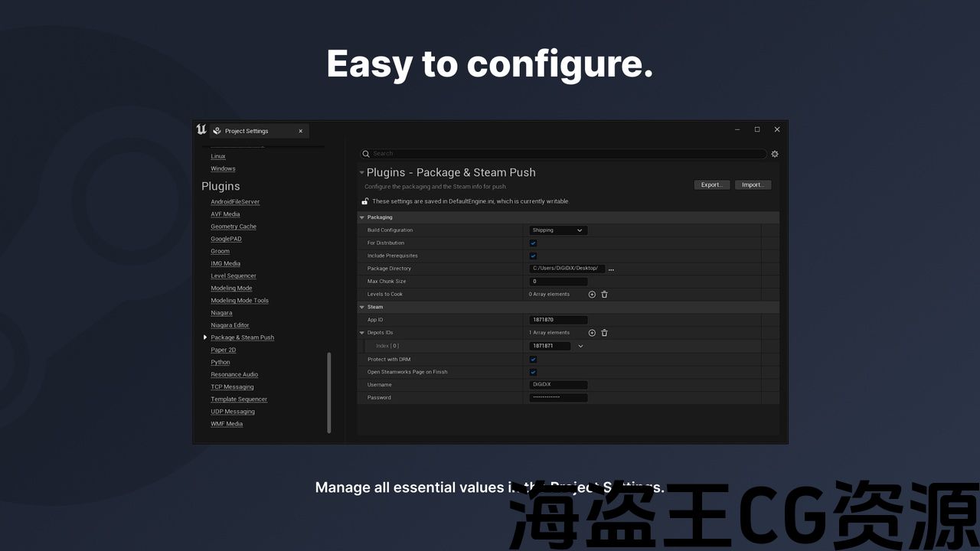Click the browse ellipsis for Package Directory
The height and width of the screenshot is (551, 980).
tap(611, 269)
